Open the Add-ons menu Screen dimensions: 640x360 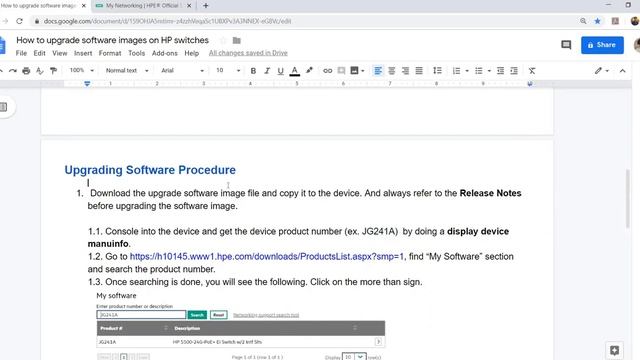(x=164, y=53)
